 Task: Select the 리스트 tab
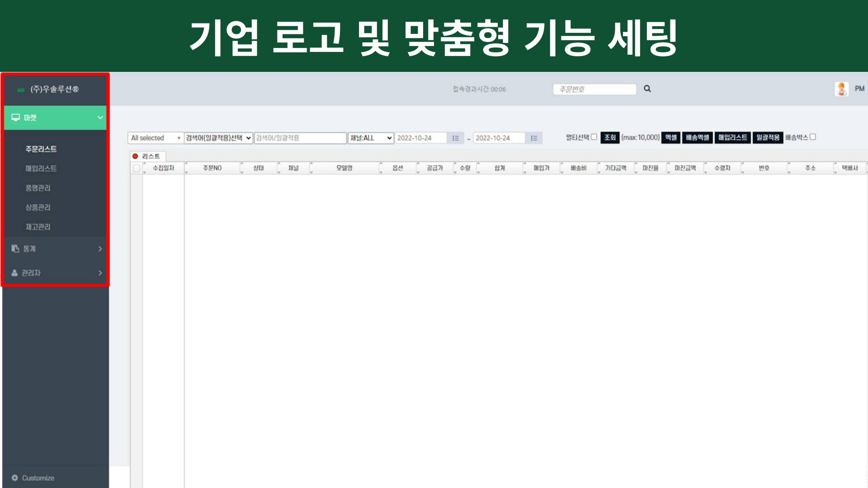148,156
